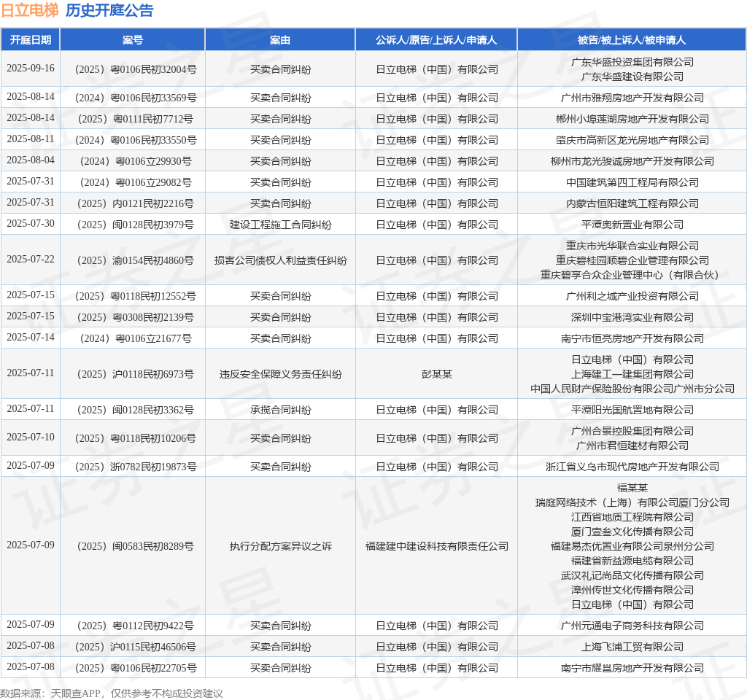The width and height of the screenshot is (747, 700).
Task: Click case number (2025)沪0118民初6973号
Action: point(135,374)
